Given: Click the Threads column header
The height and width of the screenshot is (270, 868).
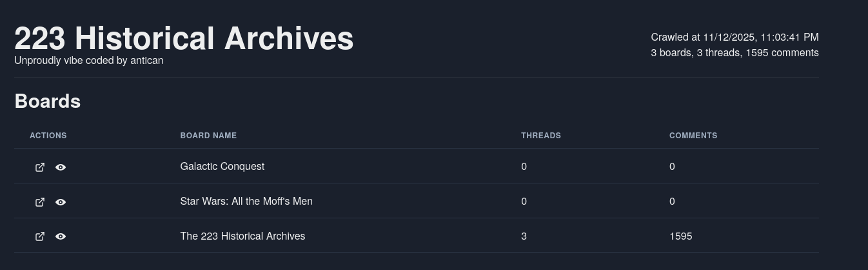Looking at the screenshot, I should (x=540, y=136).
